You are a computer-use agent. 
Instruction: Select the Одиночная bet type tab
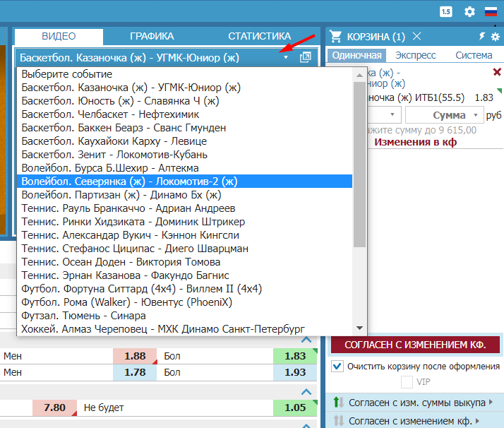[356, 55]
